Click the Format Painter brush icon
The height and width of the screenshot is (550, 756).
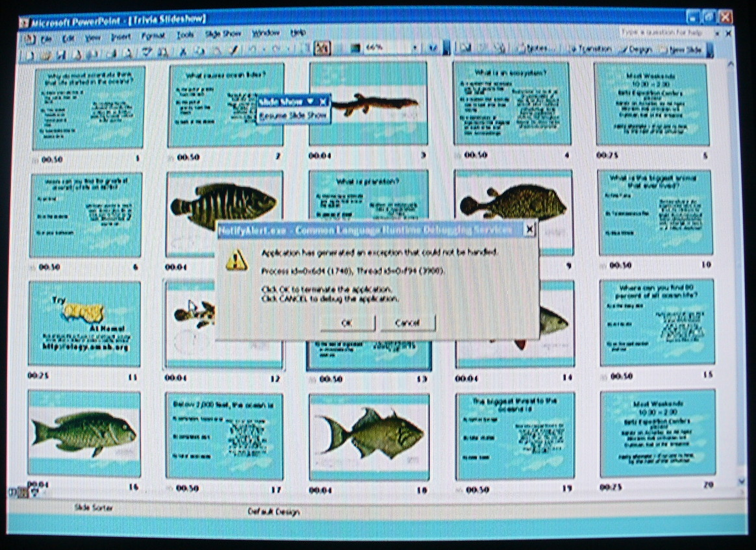234,49
